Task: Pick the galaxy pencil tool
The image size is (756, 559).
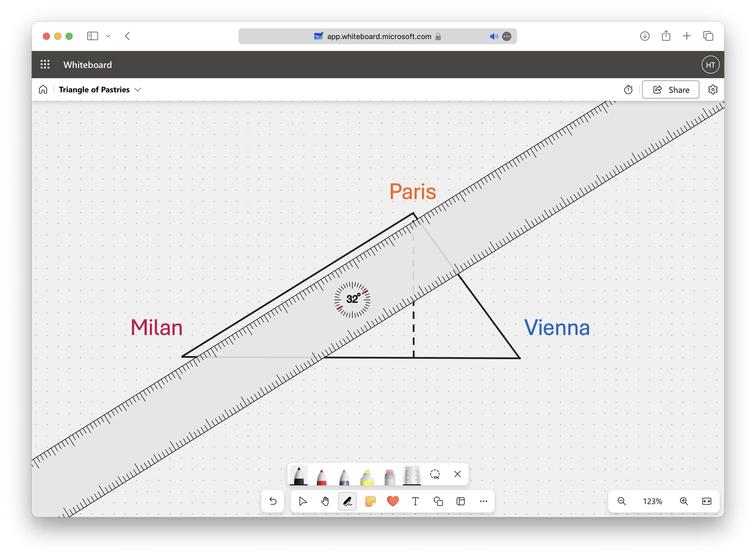Action: (345, 474)
